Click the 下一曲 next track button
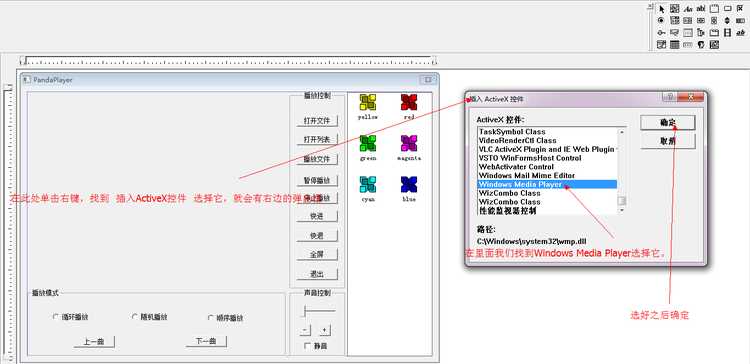The width and height of the screenshot is (750, 364). click(x=206, y=342)
